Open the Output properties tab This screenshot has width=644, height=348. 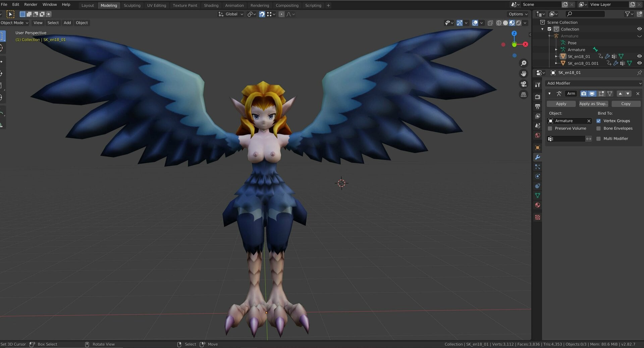click(538, 107)
